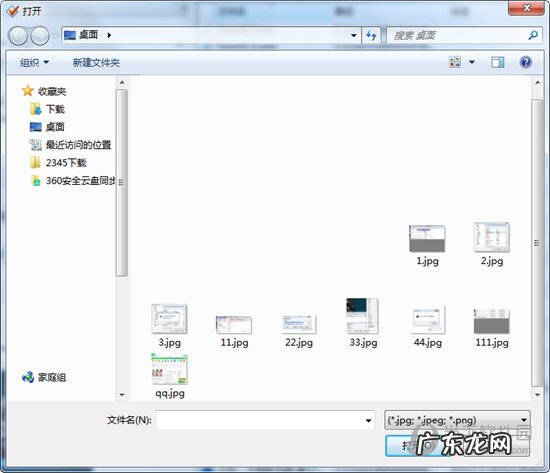Click the search magnifier icon
550x473 pixels.
click(533, 35)
